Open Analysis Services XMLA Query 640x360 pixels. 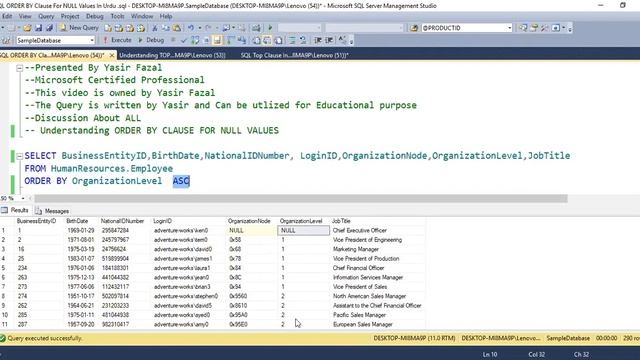tap(141, 28)
